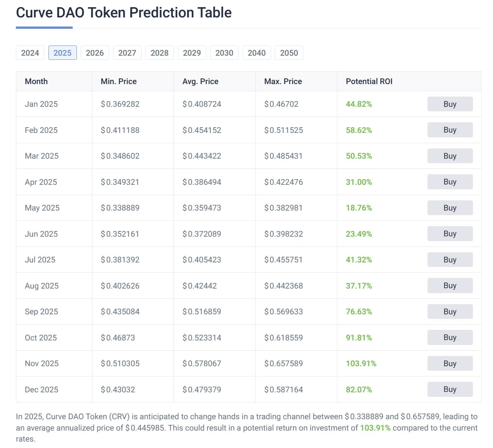Click Buy button for Jan 2025
The height and width of the screenshot is (448, 493).
450,104
